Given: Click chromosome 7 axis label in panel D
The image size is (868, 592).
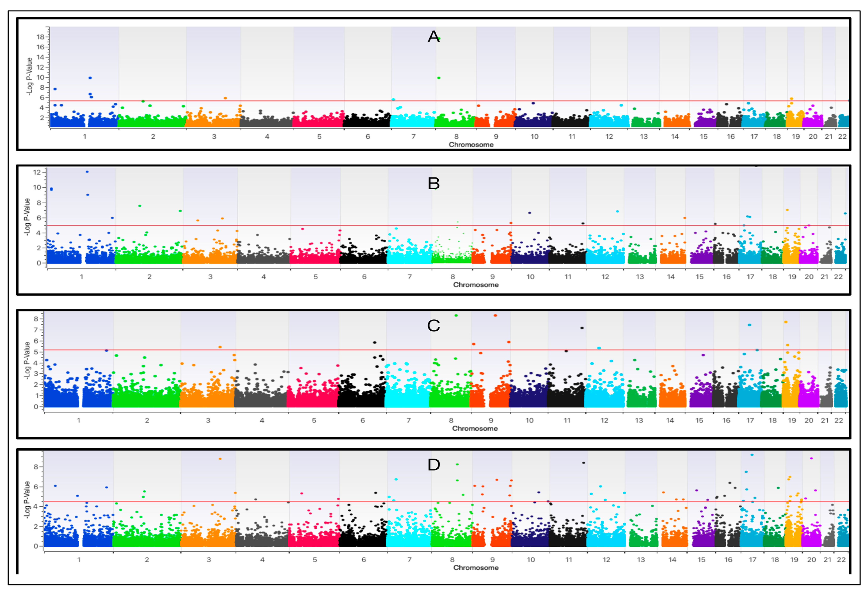Looking at the screenshot, I should pos(410,560).
